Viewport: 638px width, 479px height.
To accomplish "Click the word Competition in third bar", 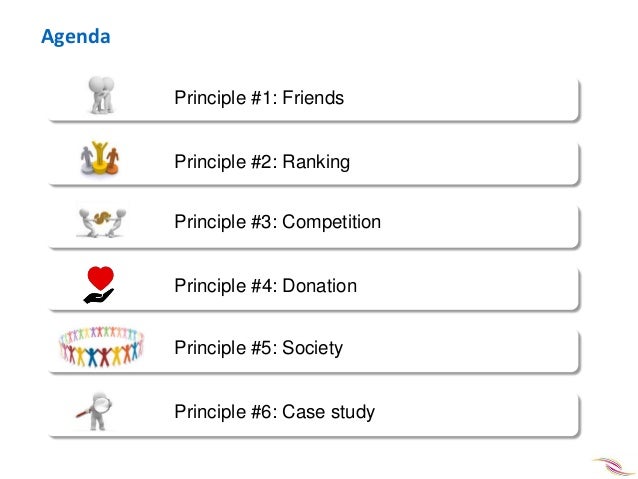I will pos(332,222).
